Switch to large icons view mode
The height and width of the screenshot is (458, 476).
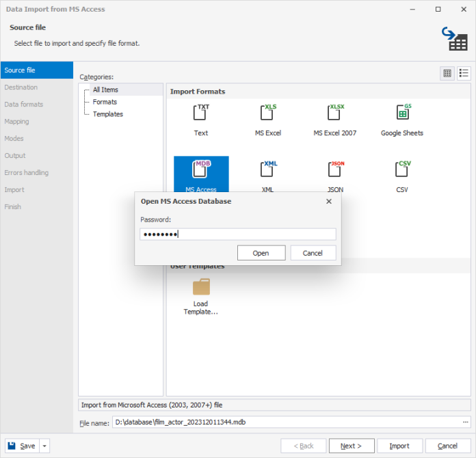pyautogui.click(x=447, y=73)
